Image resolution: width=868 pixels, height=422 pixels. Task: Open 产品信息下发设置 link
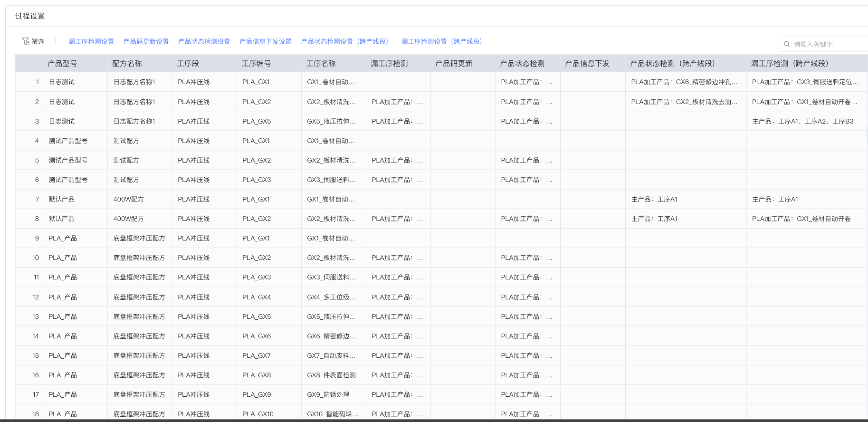[x=265, y=41]
